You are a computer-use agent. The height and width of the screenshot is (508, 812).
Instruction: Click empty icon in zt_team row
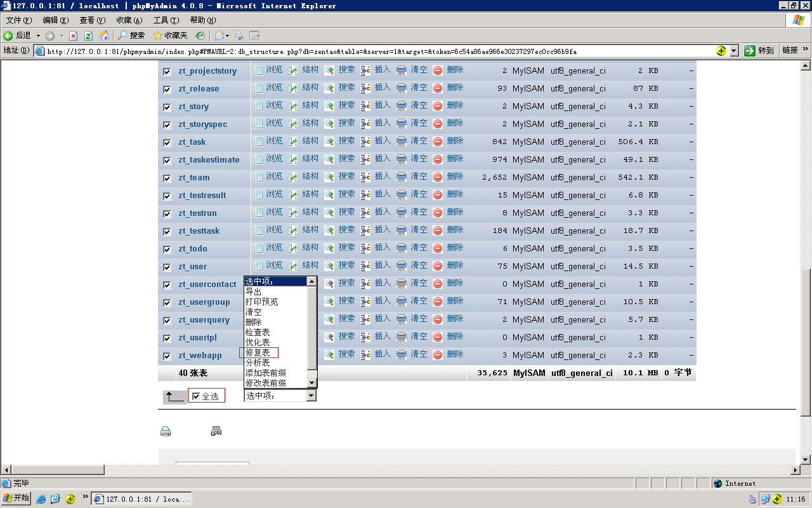(402, 177)
